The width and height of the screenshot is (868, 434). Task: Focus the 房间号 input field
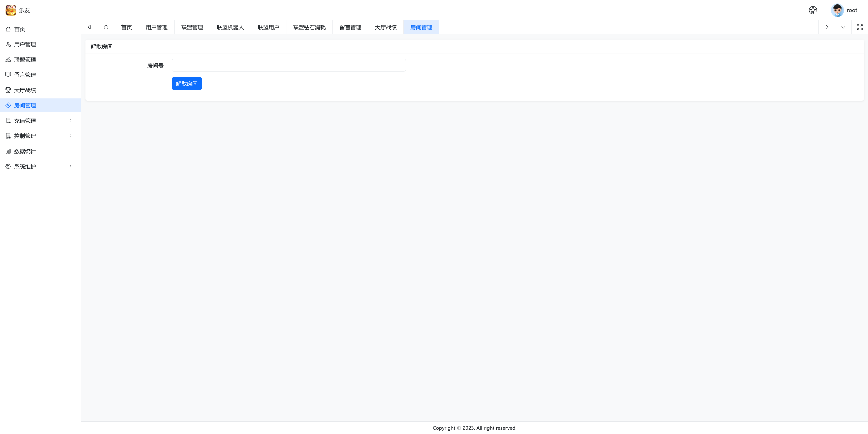click(x=288, y=65)
